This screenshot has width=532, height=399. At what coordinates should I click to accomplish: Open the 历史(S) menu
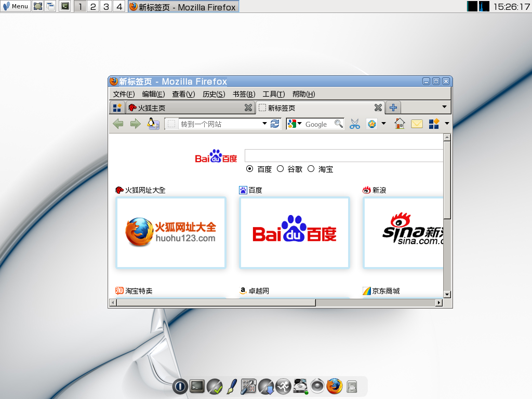pos(214,94)
